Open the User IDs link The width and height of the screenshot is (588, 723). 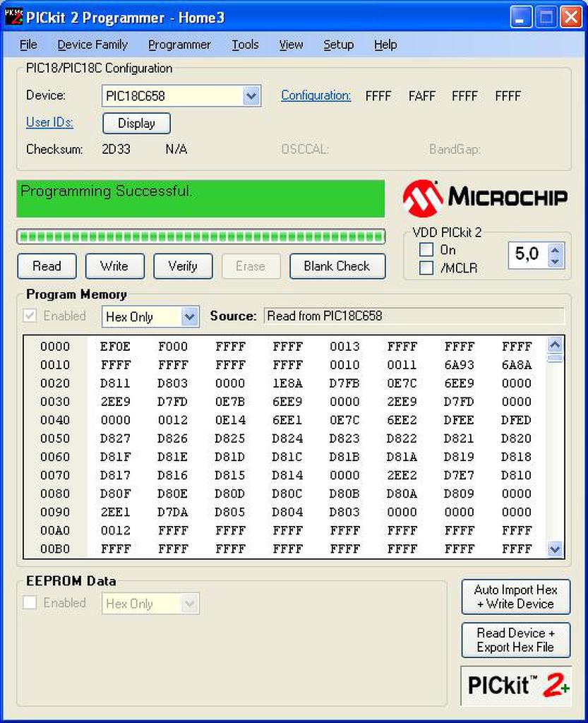[x=50, y=122]
